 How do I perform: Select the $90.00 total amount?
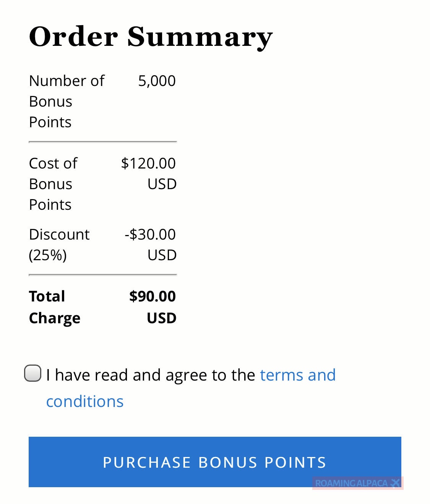coord(152,297)
